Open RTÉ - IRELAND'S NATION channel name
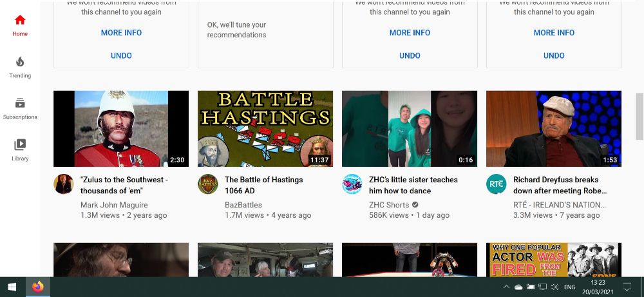This screenshot has width=644, height=297. pyautogui.click(x=560, y=205)
